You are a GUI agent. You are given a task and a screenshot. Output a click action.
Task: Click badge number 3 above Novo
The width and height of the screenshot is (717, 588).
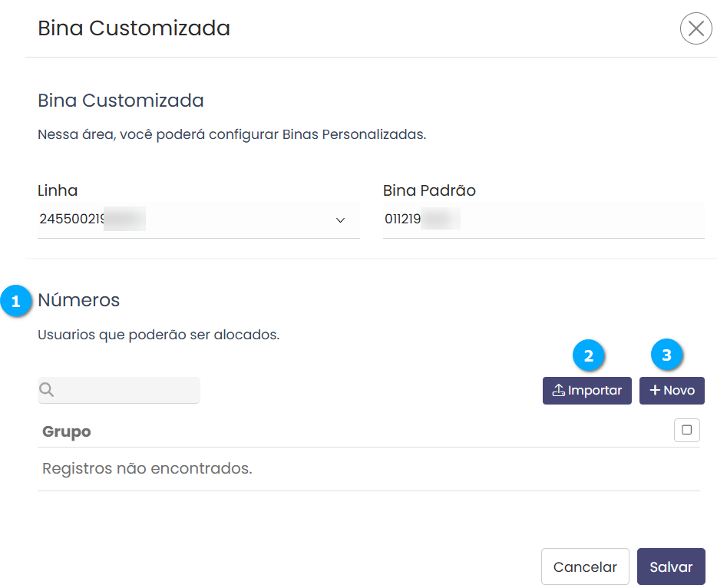(666, 355)
